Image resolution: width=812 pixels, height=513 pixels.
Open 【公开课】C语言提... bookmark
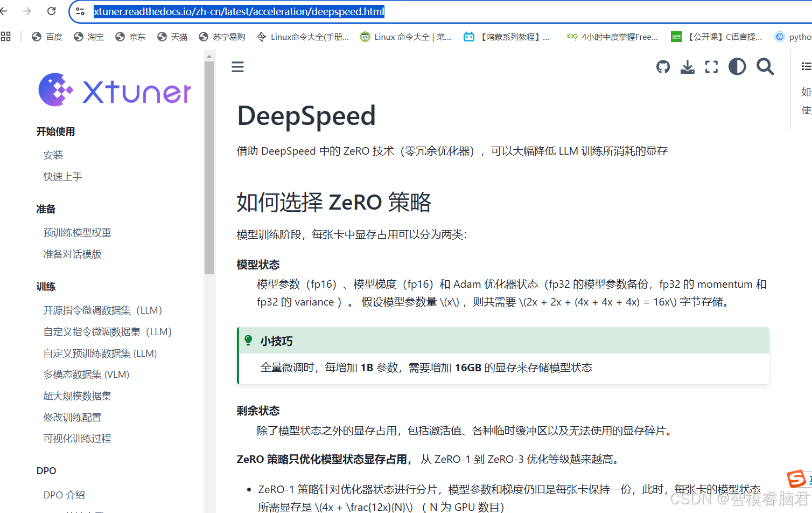[717, 37]
